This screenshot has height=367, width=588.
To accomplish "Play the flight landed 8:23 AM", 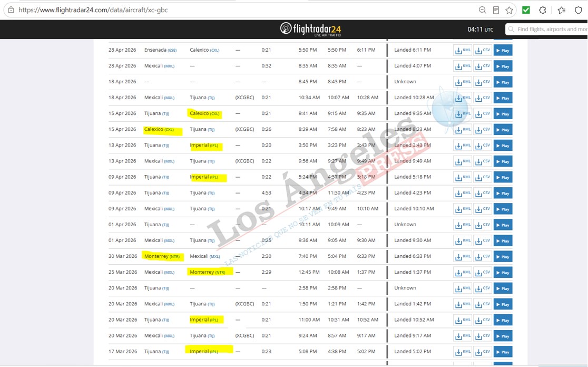I will tap(503, 130).
